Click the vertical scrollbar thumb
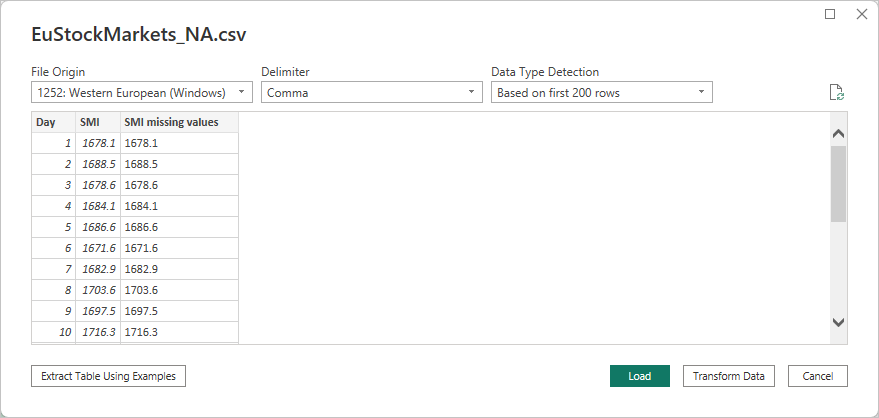Image resolution: width=879 pixels, height=418 pixels. point(838,183)
